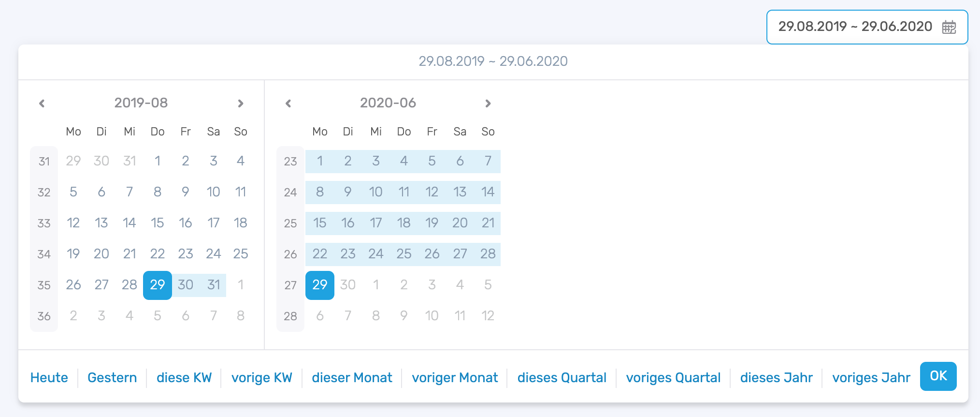Apply the dieser Monat preset

coord(352,377)
